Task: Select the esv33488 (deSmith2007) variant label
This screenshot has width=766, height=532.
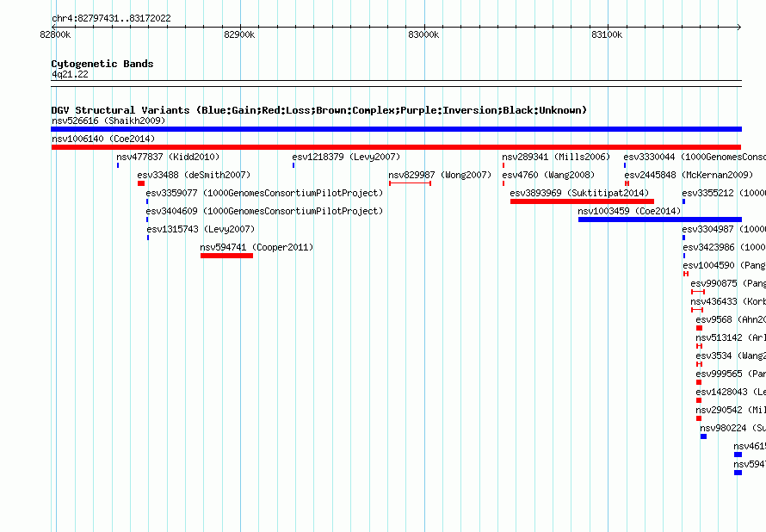Action: click(194, 175)
